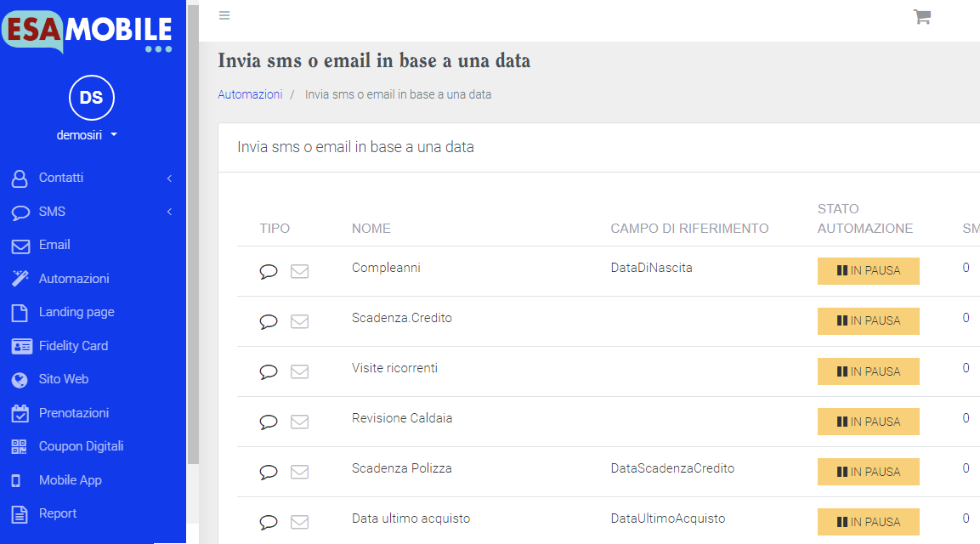Click the DataUltimoAcquisto reference field cell

[x=668, y=518]
